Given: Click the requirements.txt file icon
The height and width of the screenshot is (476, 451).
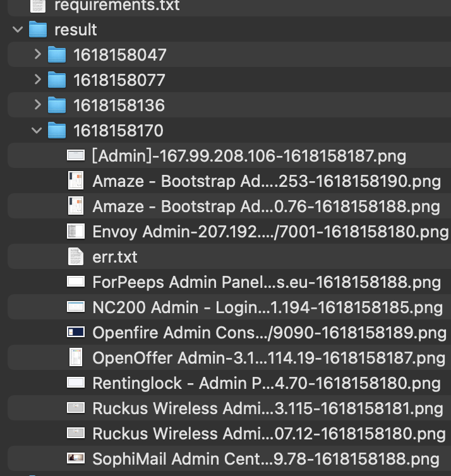Looking at the screenshot, I should point(39,6).
